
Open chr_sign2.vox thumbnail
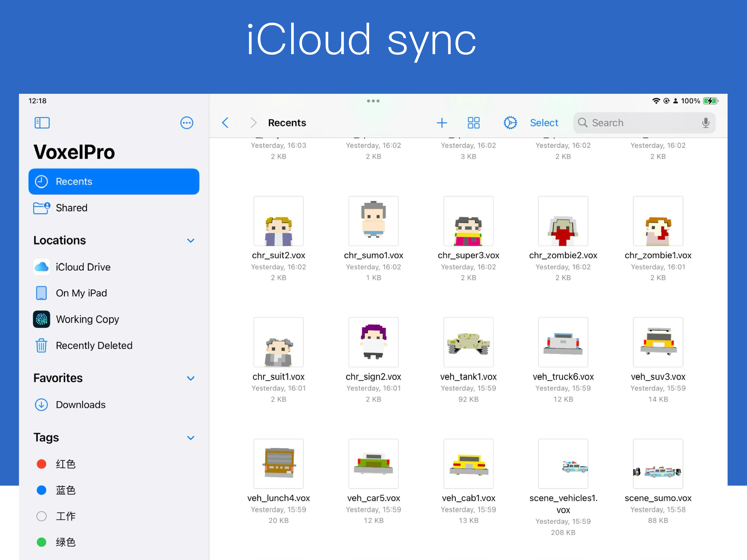pyautogui.click(x=373, y=342)
